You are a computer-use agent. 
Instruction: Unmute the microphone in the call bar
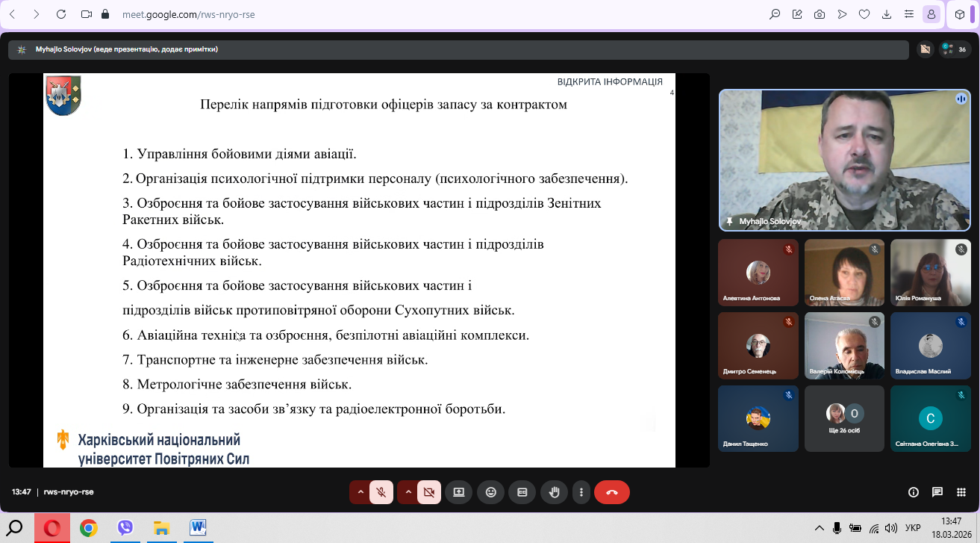(x=381, y=492)
